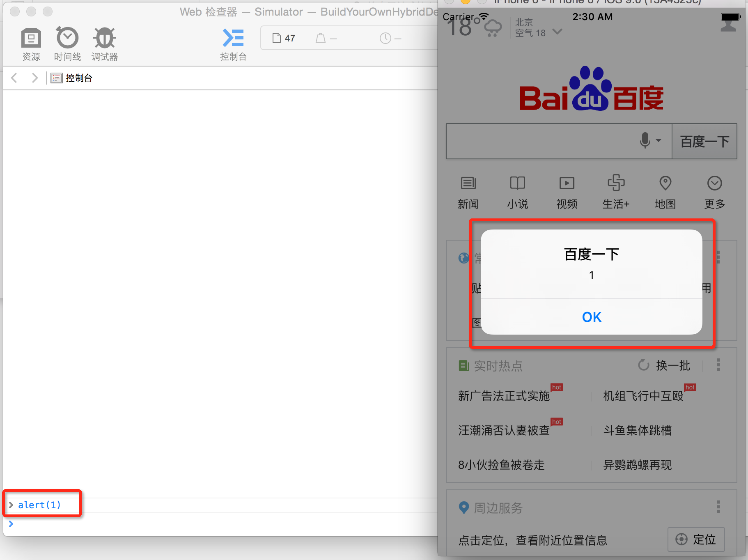748x560 pixels.
Task: Go forward with the right navigation arrow
Action: (34, 78)
